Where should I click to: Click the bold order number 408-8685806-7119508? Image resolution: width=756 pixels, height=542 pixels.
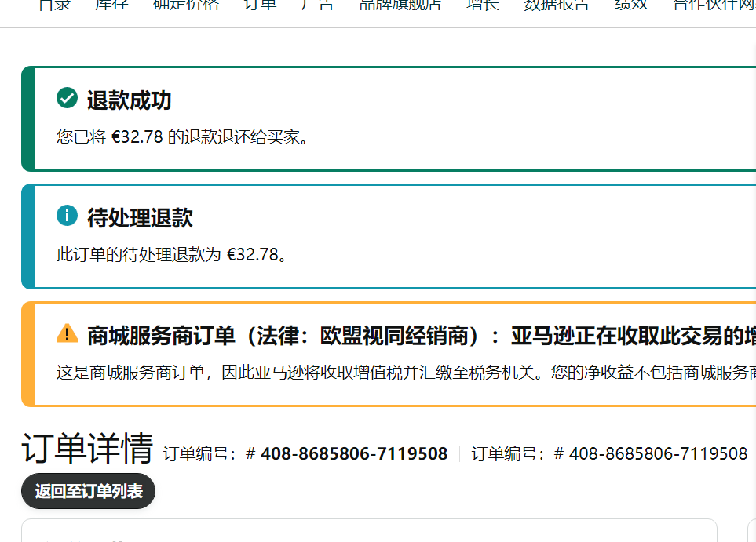coord(354,453)
